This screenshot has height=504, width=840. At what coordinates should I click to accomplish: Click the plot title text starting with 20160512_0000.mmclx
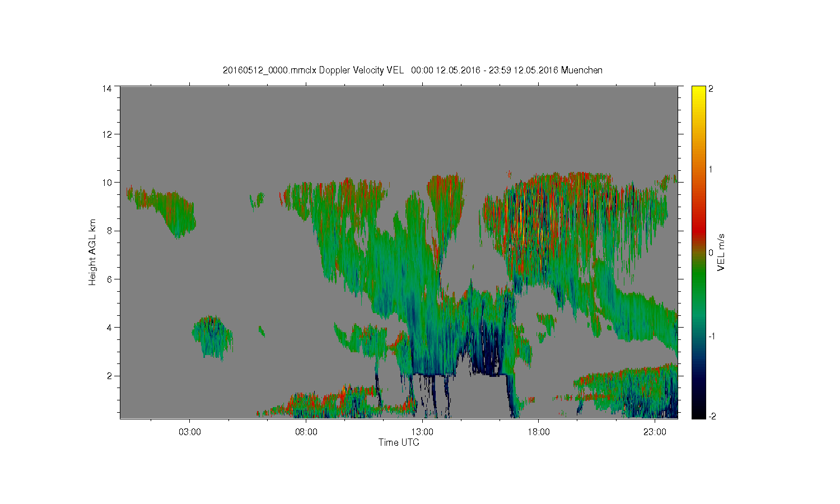[412, 70]
